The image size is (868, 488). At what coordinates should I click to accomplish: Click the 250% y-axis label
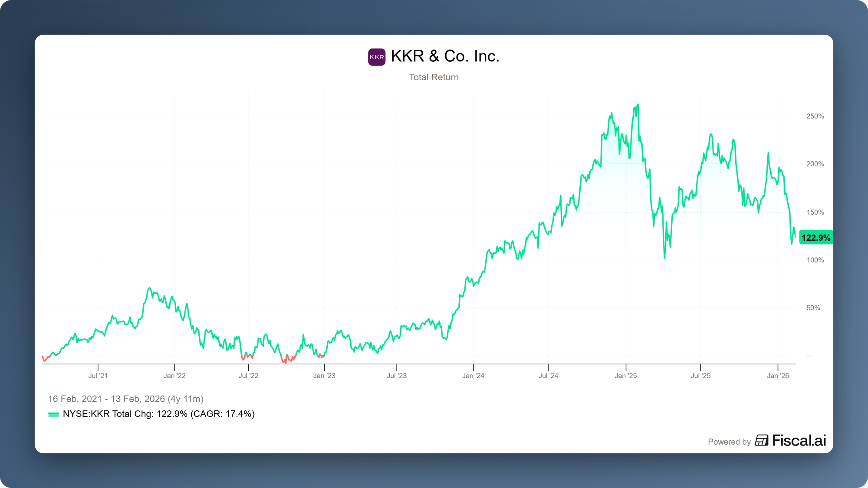point(815,116)
